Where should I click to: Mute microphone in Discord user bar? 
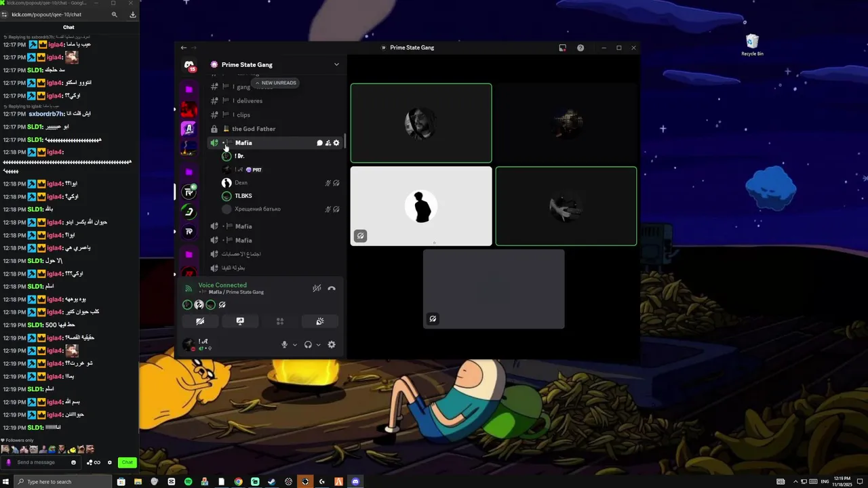coord(285,345)
